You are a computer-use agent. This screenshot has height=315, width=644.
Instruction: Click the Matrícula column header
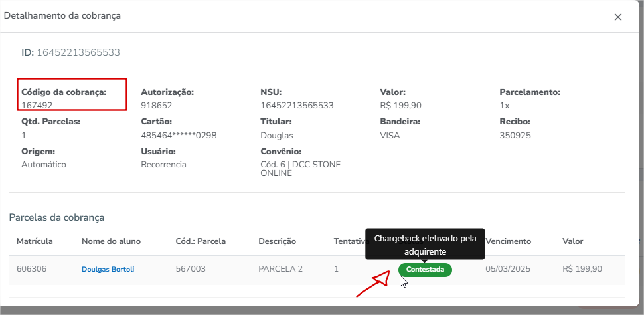point(35,241)
